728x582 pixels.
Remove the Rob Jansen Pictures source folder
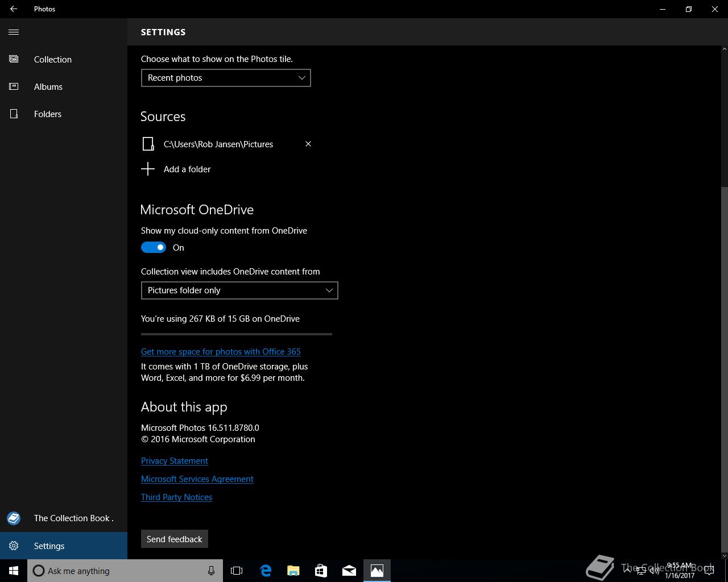click(308, 144)
